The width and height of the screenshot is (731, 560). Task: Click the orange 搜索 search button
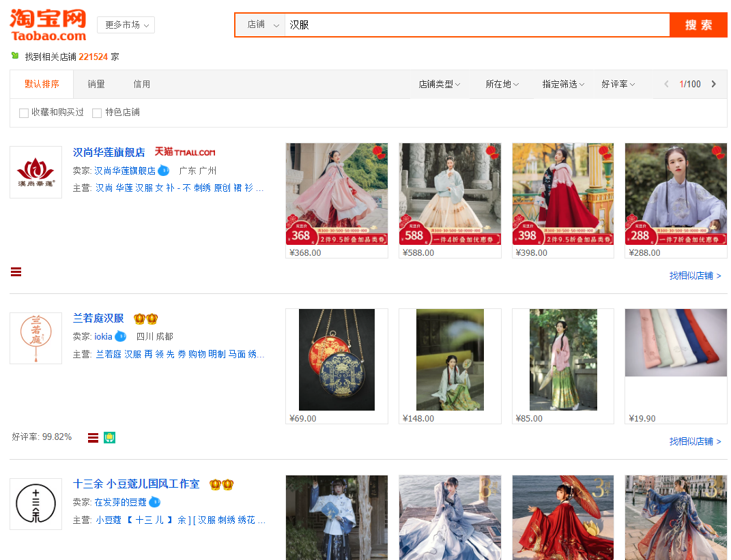(698, 25)
